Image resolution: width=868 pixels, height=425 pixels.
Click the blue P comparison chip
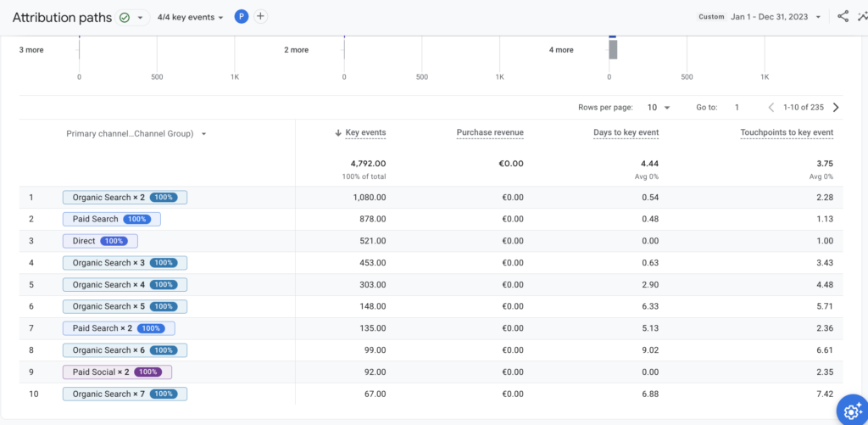(x=241, y=17)
